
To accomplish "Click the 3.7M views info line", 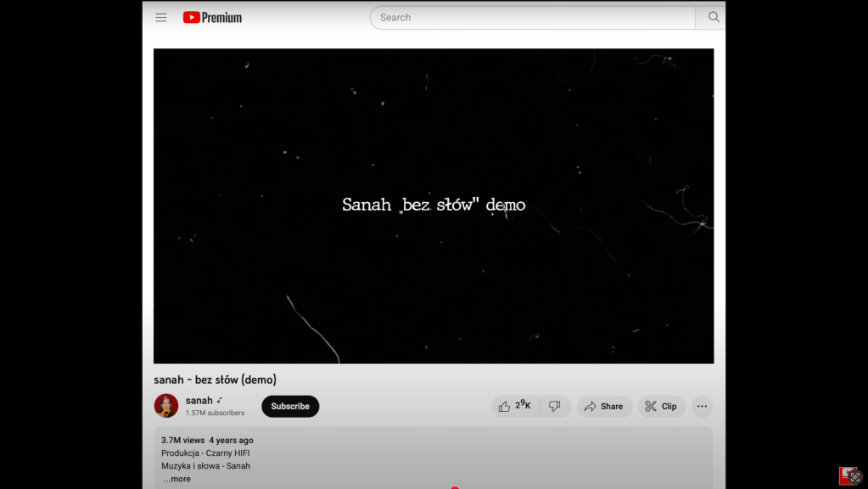I will pyautogui.click(x=207, y=441).
